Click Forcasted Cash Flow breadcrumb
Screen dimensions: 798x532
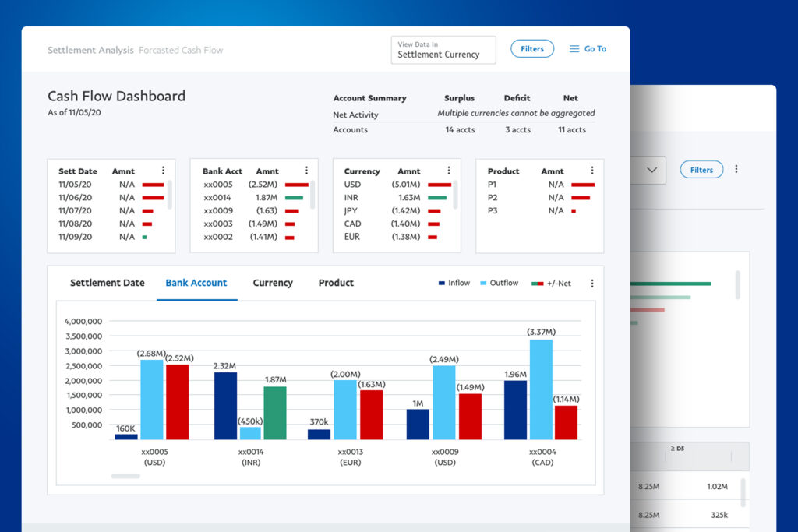(181, 50)
